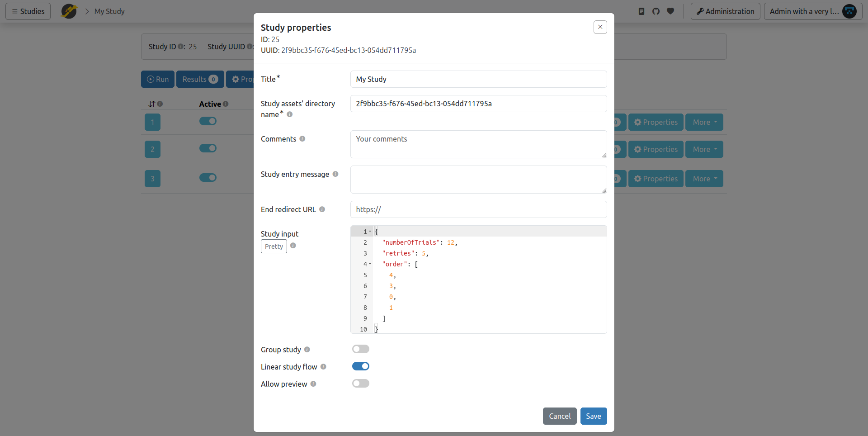Image resolution: width=868 pixels, height=436 pixels.
Task: Click the Comments text area
Action: pyautogui.click(x=479, y=144)
